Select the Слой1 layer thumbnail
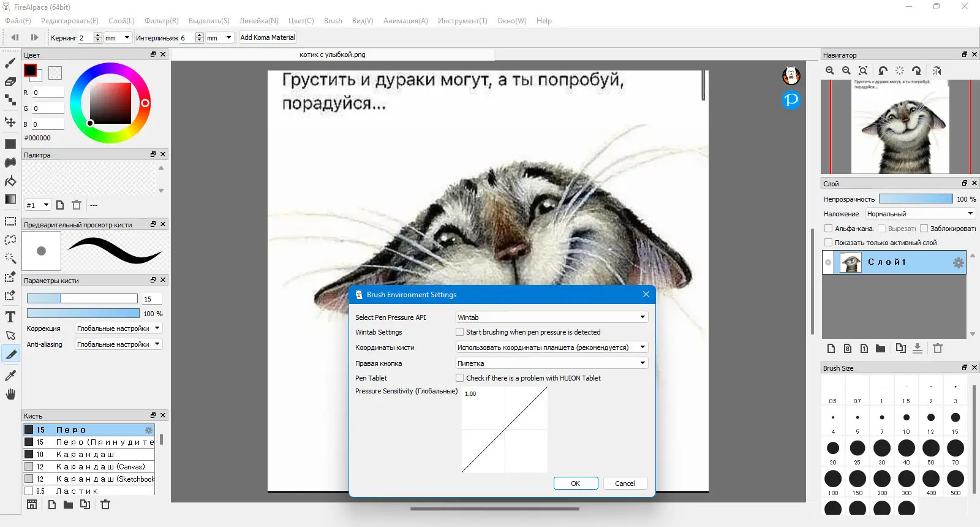The width and height of the screenshot is (980, 527). point(850,262)
